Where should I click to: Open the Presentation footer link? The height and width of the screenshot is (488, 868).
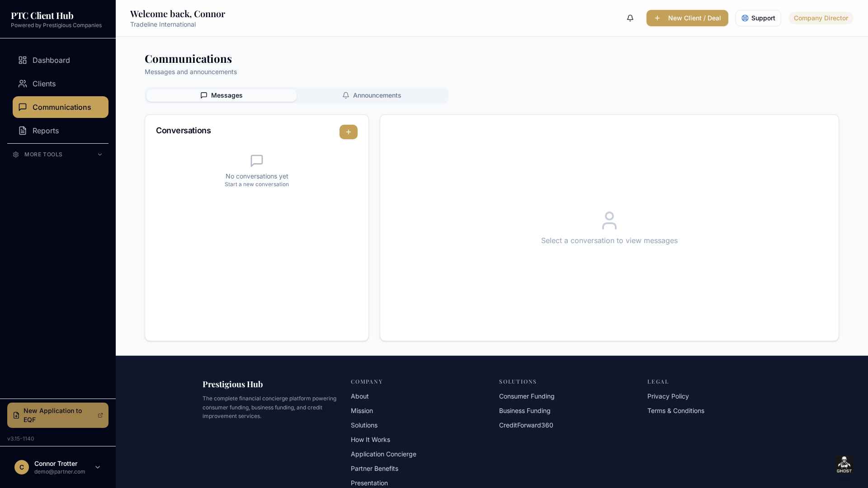point(369,483)
